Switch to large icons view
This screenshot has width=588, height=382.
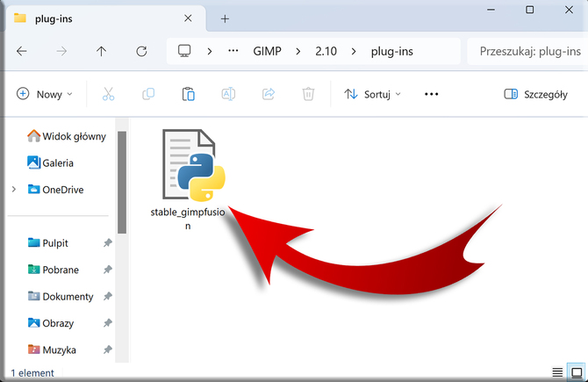pyautogui.click(x=577, y=372)
